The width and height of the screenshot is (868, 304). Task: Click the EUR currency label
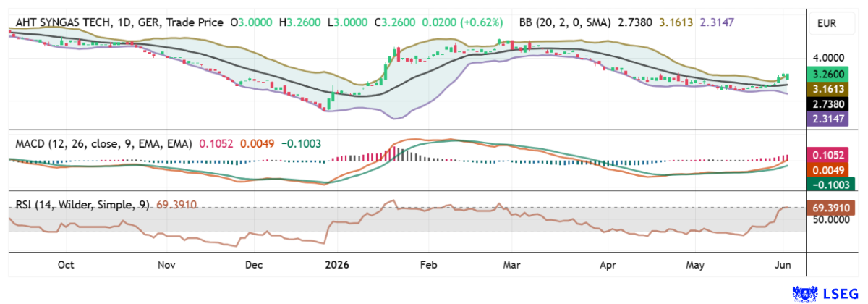click(x=827, y=24)
